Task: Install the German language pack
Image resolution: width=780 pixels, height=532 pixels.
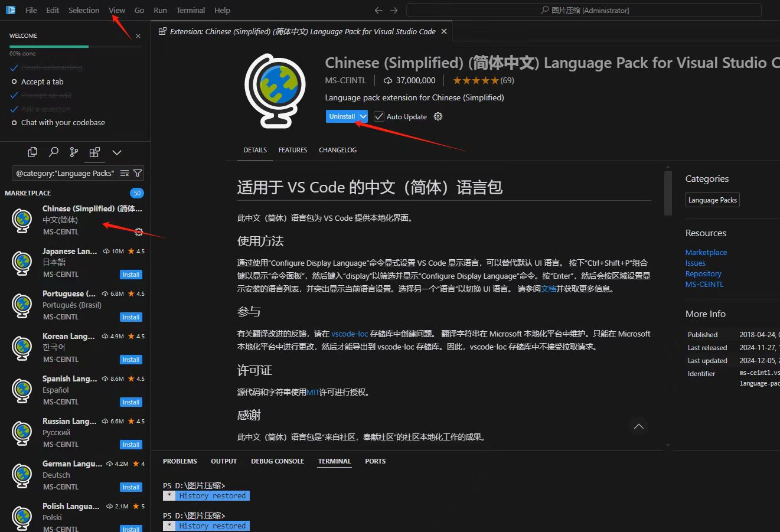Action: (130, 487)
